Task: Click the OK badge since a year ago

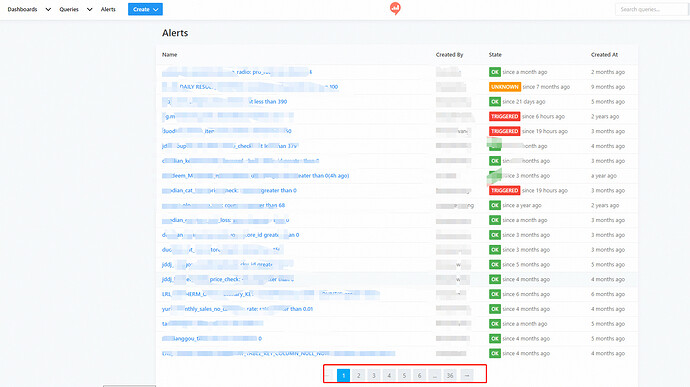Action: coord(495,205)
